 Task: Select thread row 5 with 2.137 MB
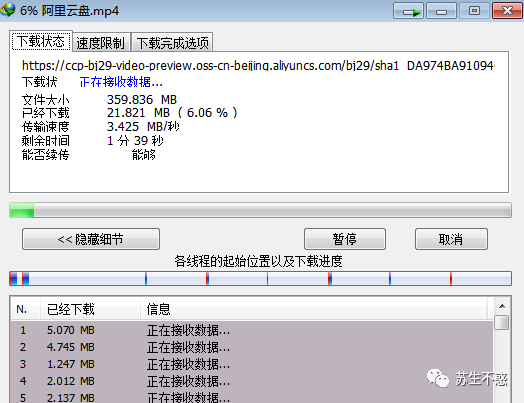(x=252, y=397)
